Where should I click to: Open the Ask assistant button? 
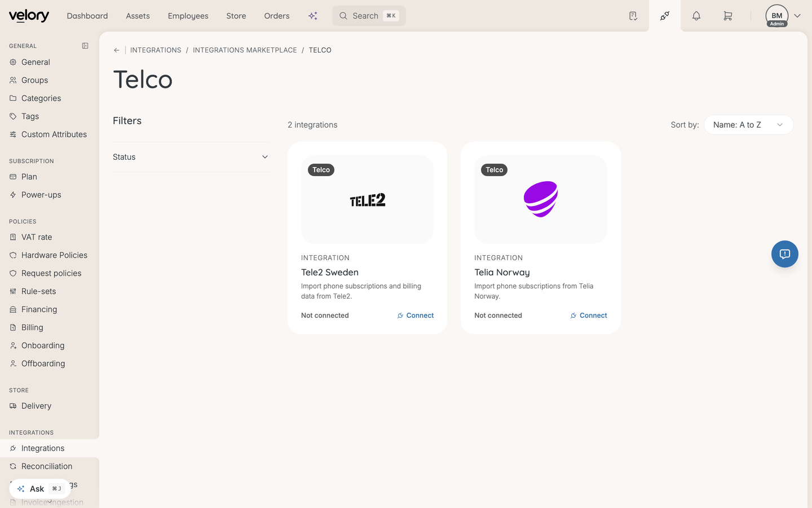[x=39, y=489]
